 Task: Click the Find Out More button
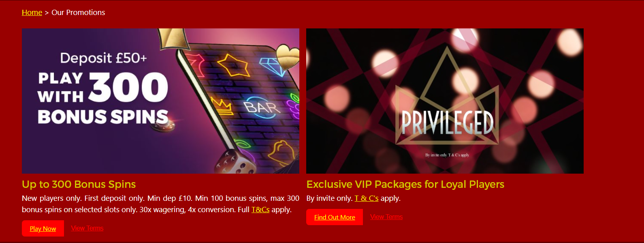click(x=335, y=217)
